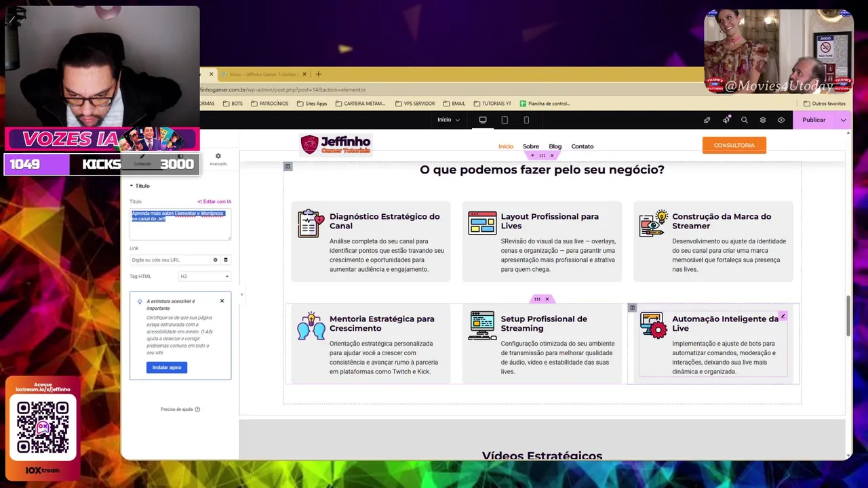Screen dimensions: 868x488
Task: Click Contato in site navigation
Action: (x=583, y=146)
